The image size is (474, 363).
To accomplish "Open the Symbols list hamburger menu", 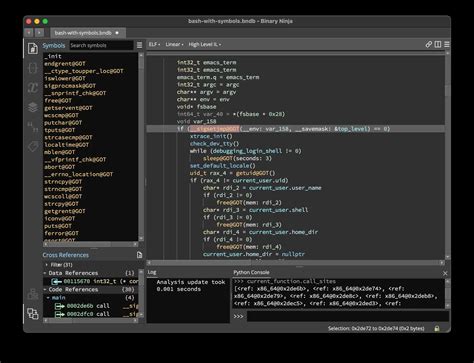I will pyautogui.click(x=139, y=45).
